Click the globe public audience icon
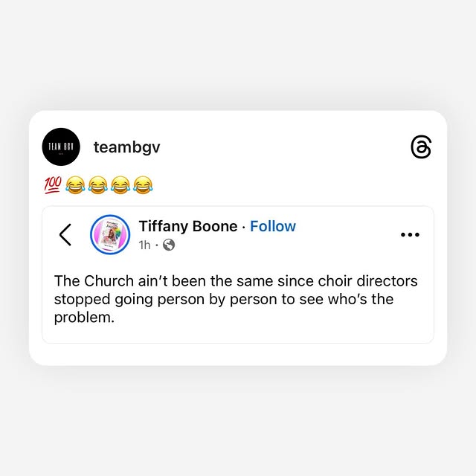 click(x=169, y=245)
